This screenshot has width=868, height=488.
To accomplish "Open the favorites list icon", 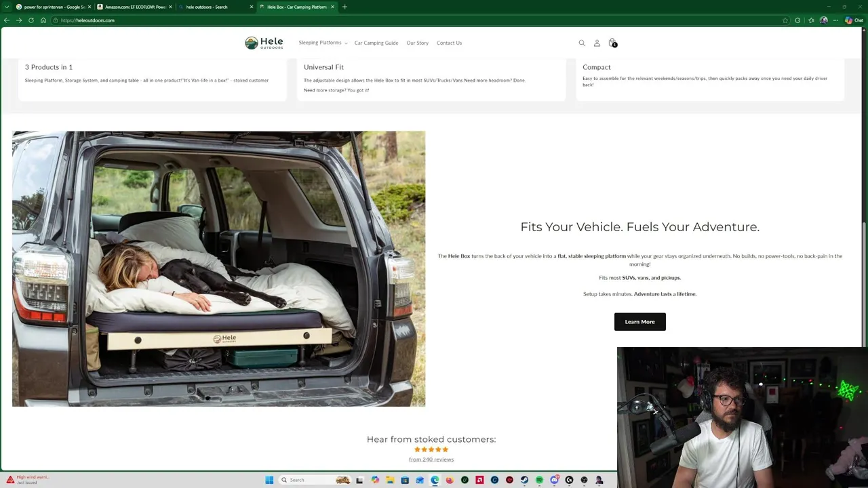I will [x=811, y=20].
